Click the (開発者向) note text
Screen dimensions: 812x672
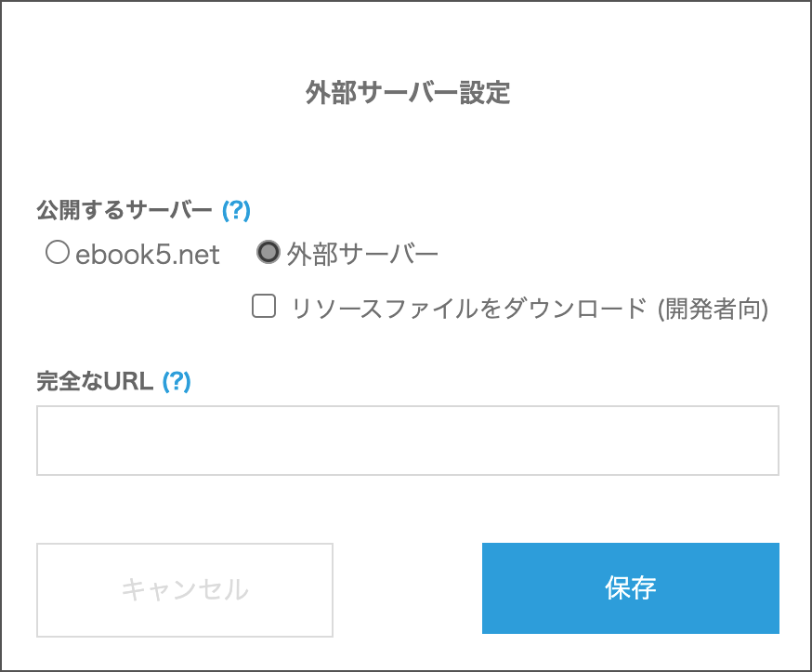(x=713, y=309)
